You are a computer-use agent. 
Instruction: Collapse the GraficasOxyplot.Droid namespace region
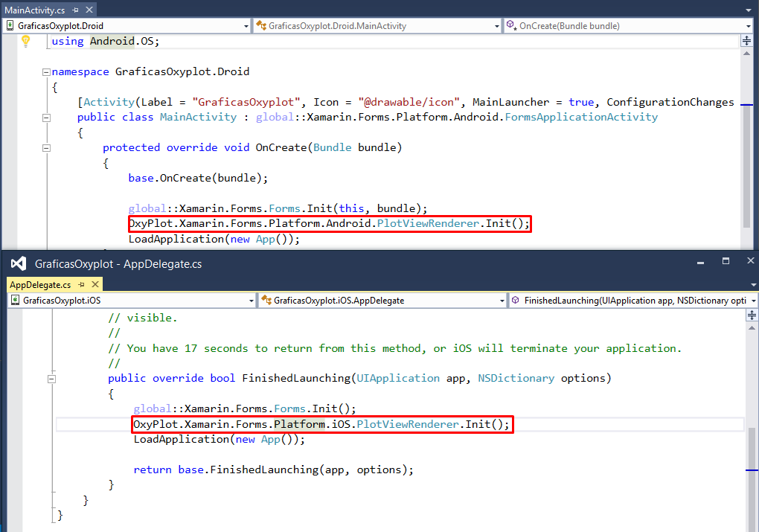point(46,71)
